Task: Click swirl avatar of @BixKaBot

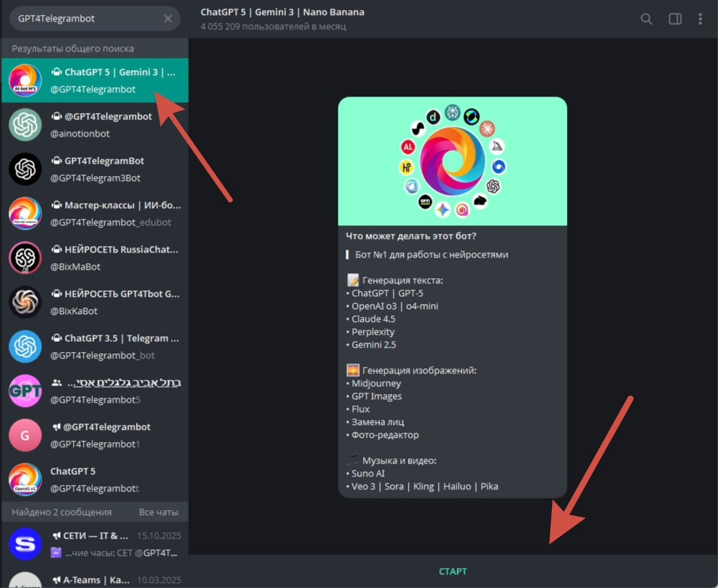Action: 25,303
